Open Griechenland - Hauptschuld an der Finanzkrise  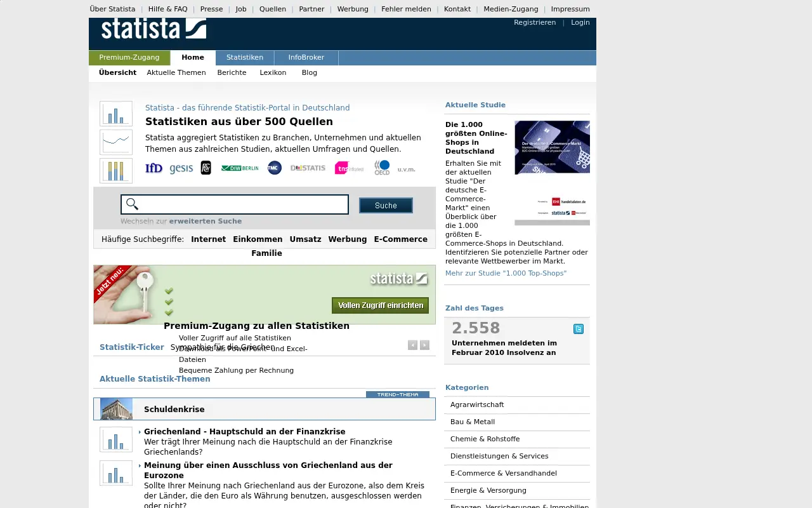[245, 432]
